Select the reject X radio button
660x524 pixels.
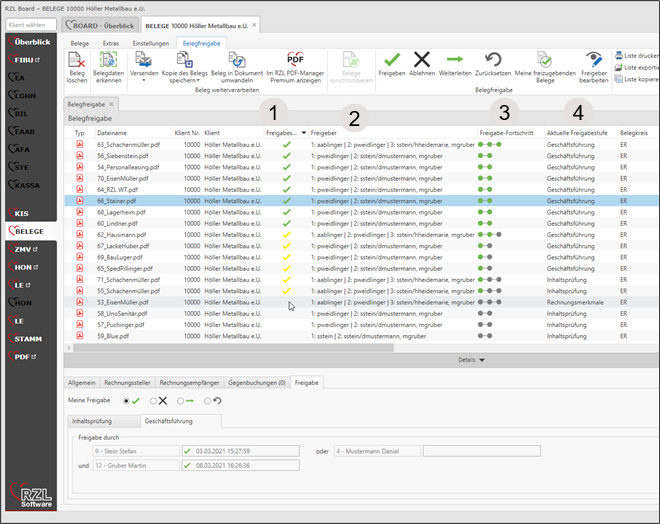[x=152, y=401]
